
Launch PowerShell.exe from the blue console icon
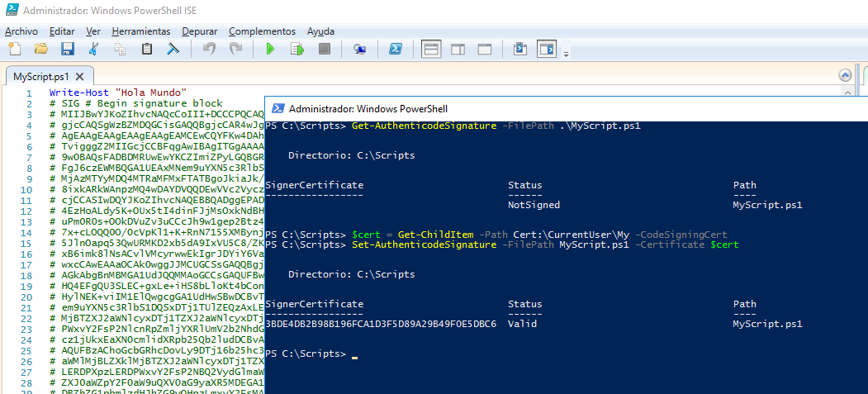pyautogui.click(x=396, y=49)
